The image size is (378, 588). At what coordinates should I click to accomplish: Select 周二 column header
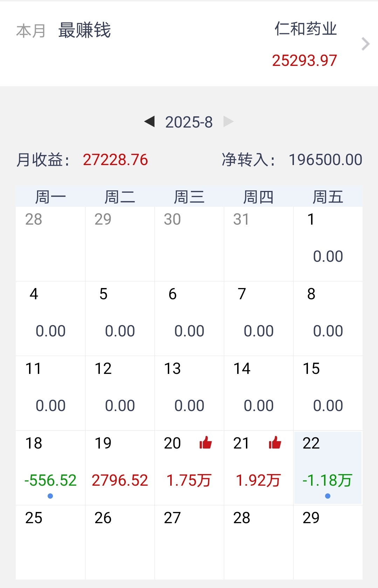[120, 197]
